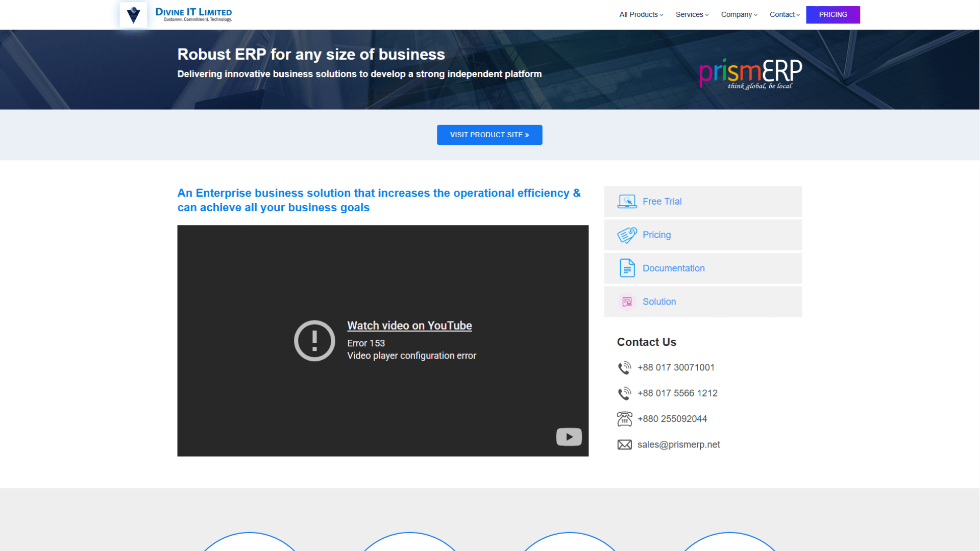980x551 pixels.
Task: Click the Documentation file icon
Action: (x=627, y=268)
